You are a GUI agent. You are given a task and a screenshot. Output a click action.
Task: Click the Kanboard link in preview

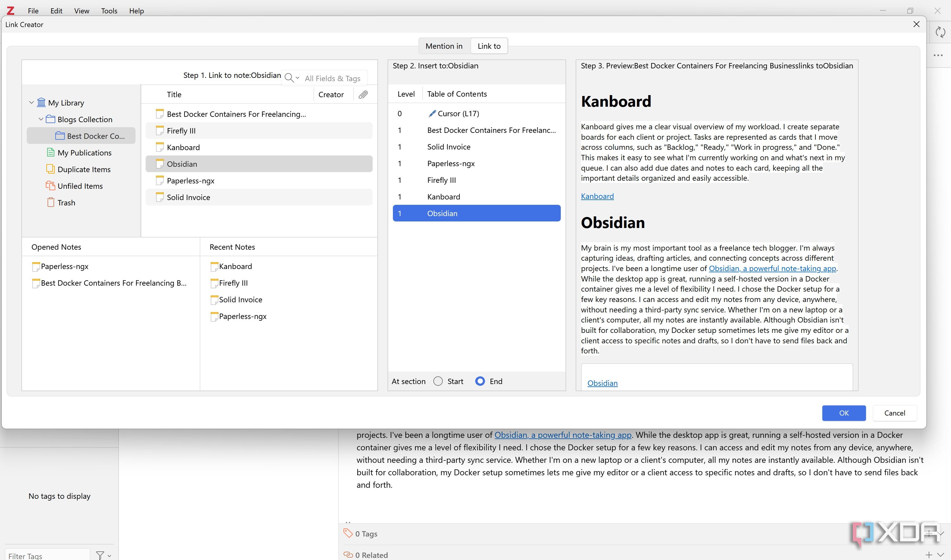597,196
